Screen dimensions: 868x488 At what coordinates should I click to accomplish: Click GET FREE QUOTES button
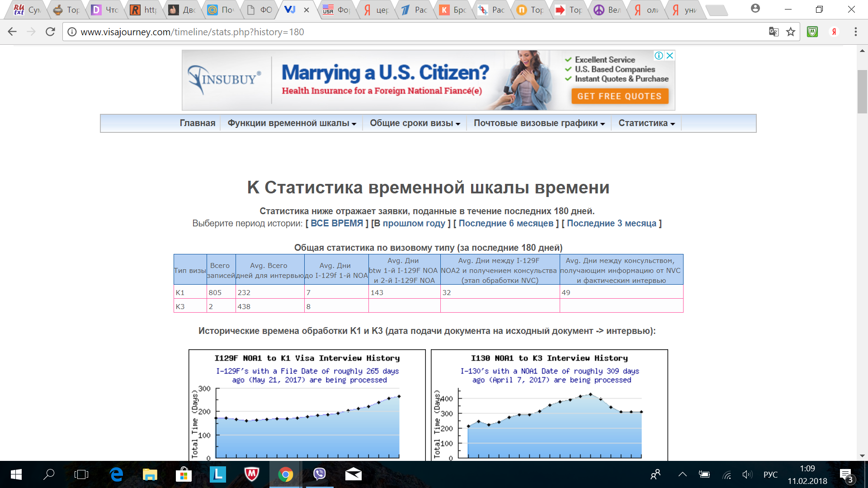(619, 96)
